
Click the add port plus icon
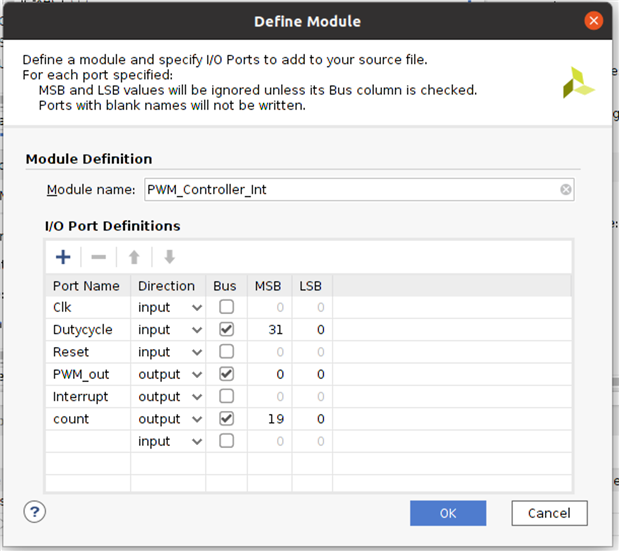tap(63, 257)
